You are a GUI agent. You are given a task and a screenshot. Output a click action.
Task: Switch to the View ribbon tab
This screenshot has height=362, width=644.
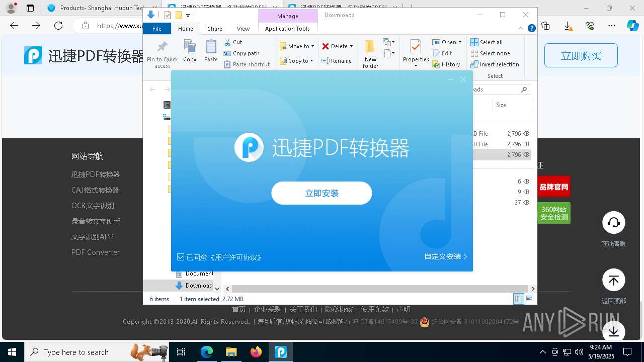(243, 29)
